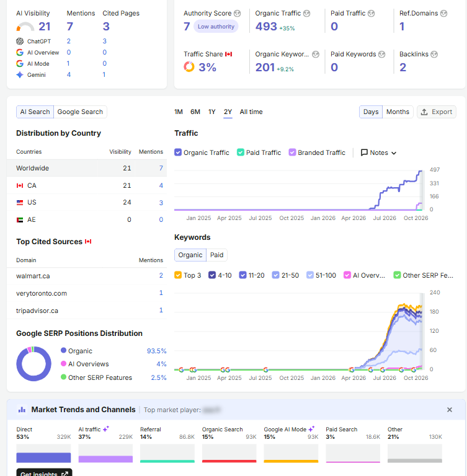Toggle the Branded Traffic checkbox
This screenshot has width=467, height=476.
[292, 152]
